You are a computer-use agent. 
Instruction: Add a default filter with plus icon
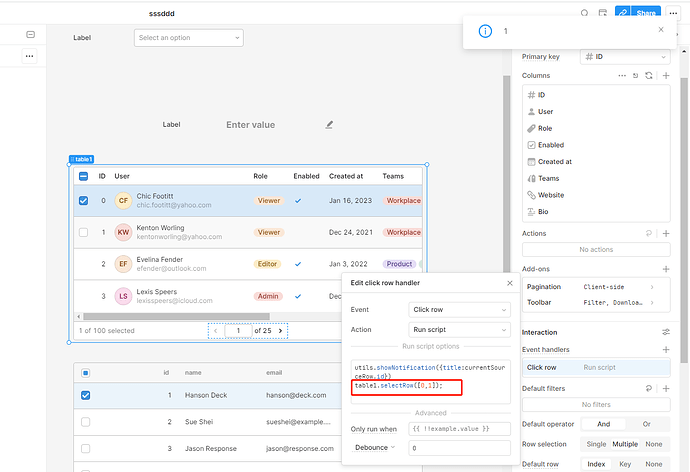point(666,388)
